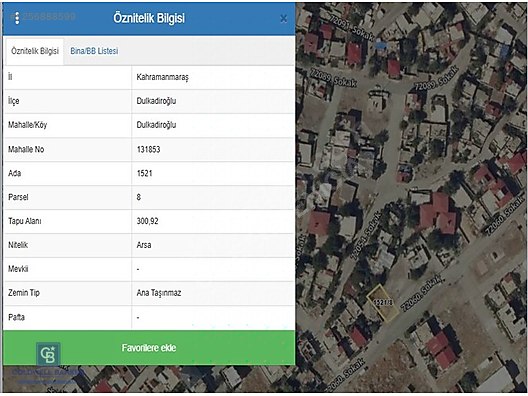Select parcel 1521/8 on the map

(x=383, y=303)
